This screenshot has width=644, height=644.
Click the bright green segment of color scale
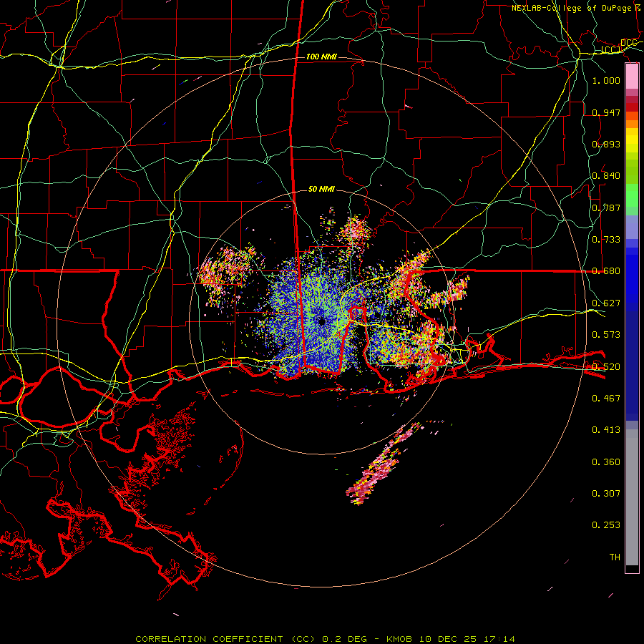coord(632,196)
